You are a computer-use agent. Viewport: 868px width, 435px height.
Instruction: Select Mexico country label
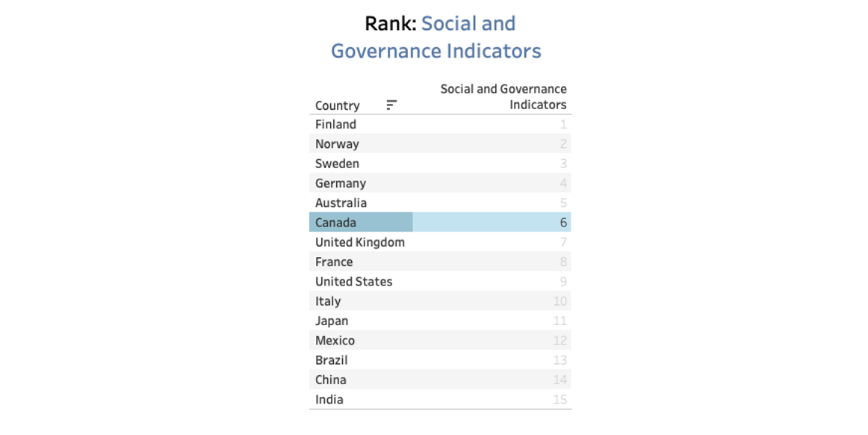(335, 340)
